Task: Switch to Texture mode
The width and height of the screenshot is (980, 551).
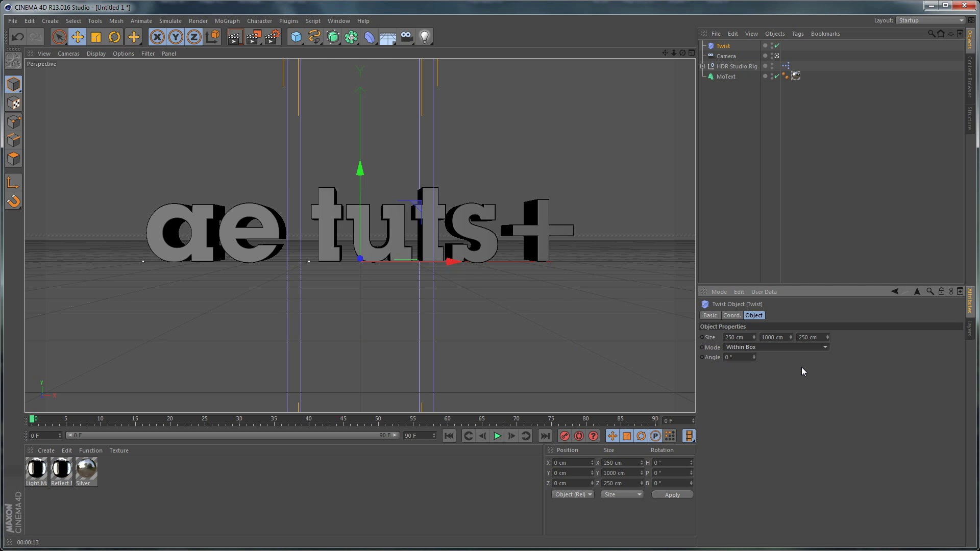Action: [x=14, y=104]
